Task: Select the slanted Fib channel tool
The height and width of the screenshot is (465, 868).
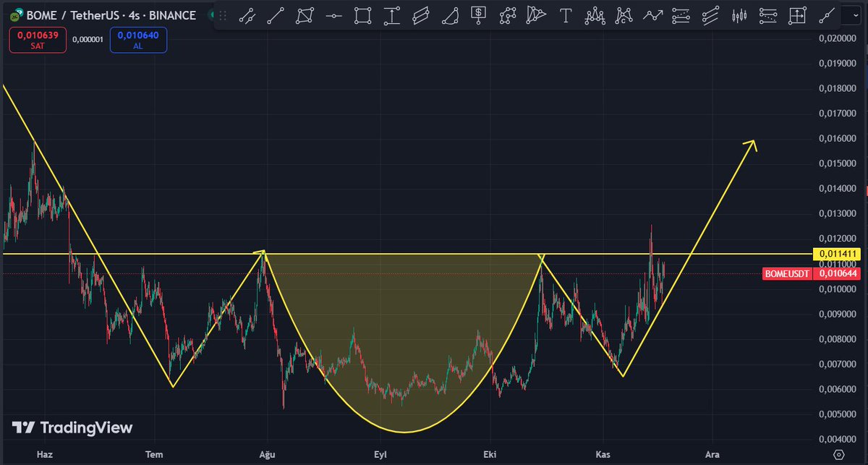Action: tap(710, 14)
